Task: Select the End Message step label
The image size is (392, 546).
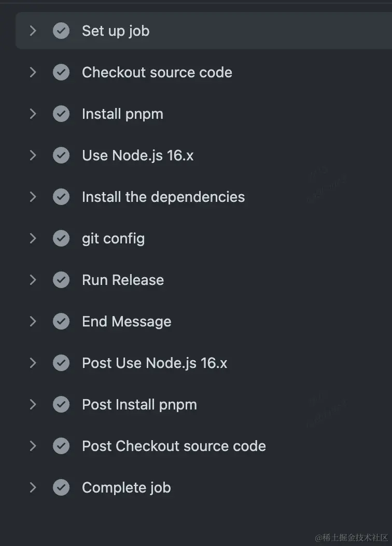Action: [127, 321]
